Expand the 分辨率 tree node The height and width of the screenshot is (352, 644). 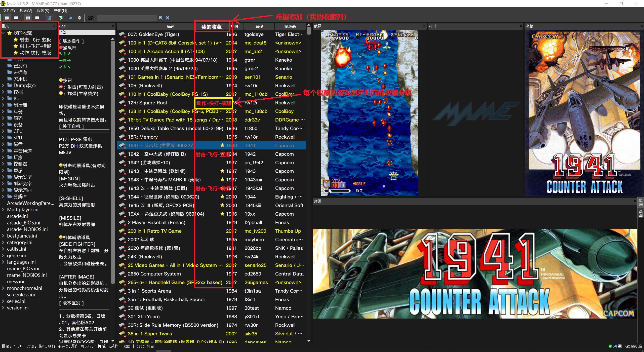point(3,197)
